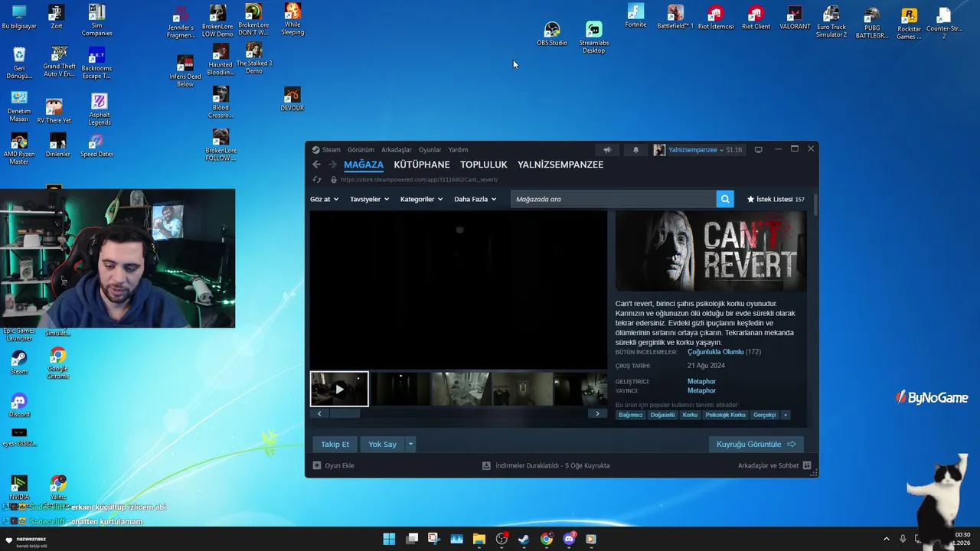Select the Psikolojik Korku tag
Viewport: 980px width, 551px height.
[x=725, y=415]
